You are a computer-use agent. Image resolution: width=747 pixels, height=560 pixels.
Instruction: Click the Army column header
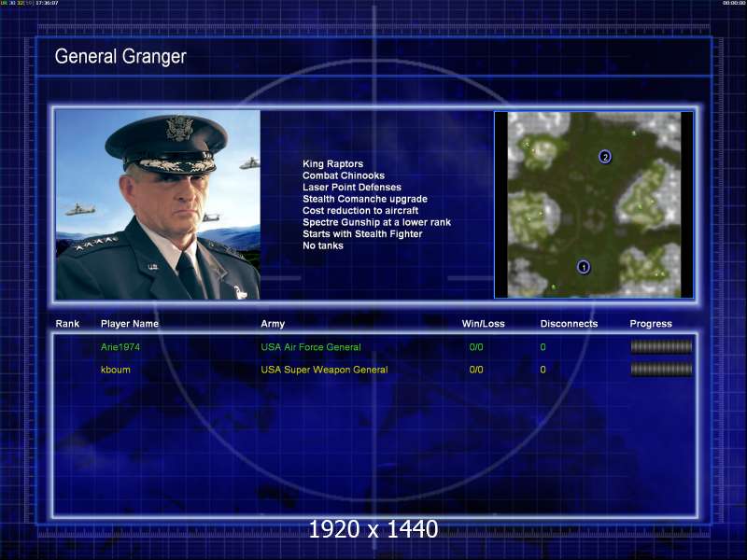point(273,324)
